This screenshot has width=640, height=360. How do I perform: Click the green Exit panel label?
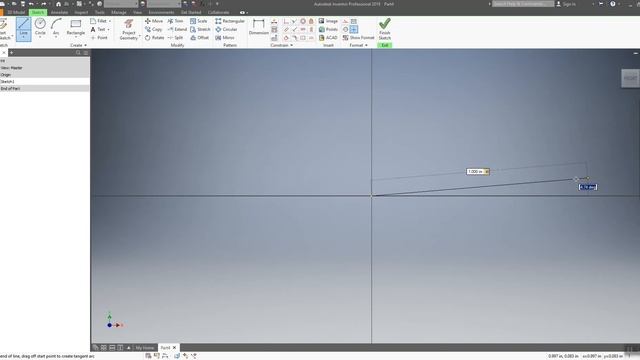(384, 45)
